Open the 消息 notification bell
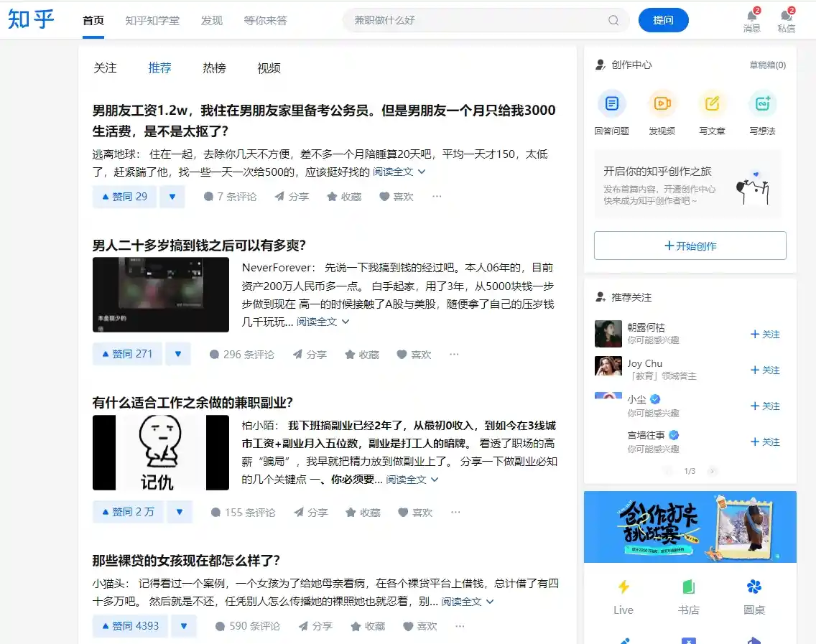Screen dimensions: 816x644 752,20
